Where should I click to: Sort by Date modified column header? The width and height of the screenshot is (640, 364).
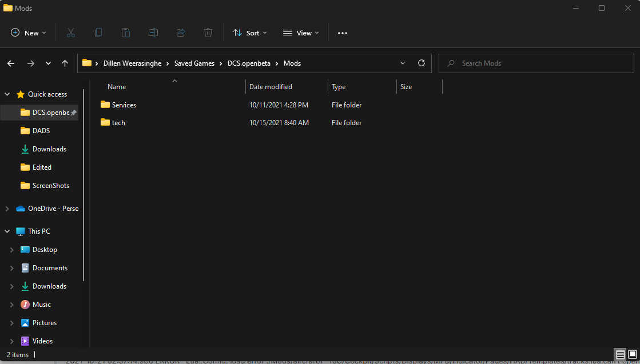[x=271, y=87]
